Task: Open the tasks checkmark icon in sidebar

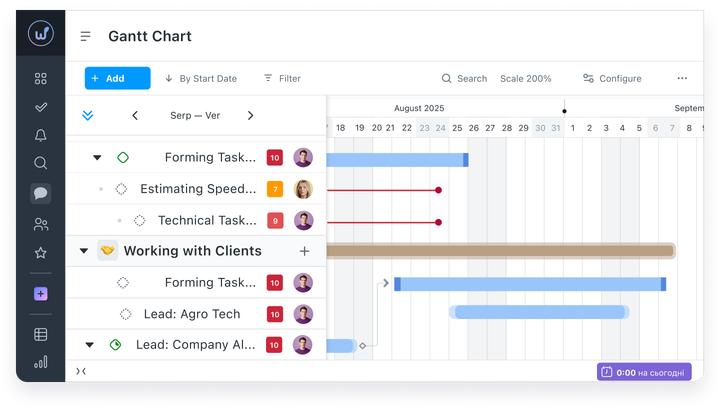Action: [x=40, y=107]
